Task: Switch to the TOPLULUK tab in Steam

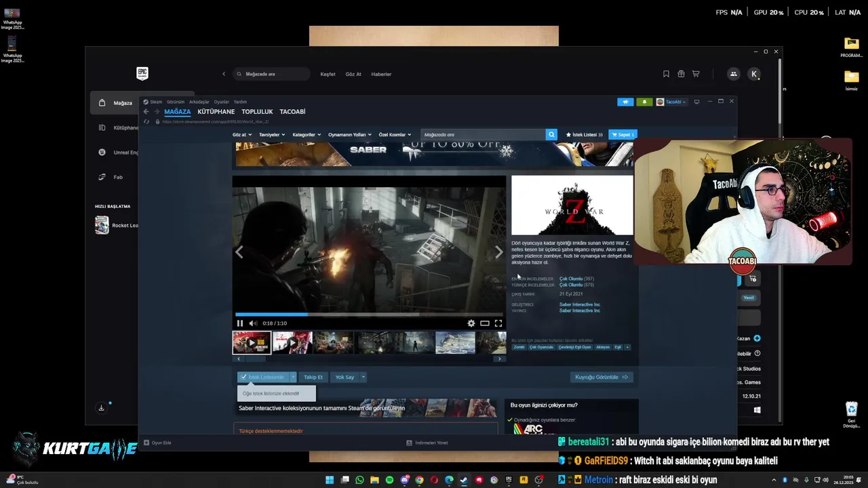Action: 257,112
